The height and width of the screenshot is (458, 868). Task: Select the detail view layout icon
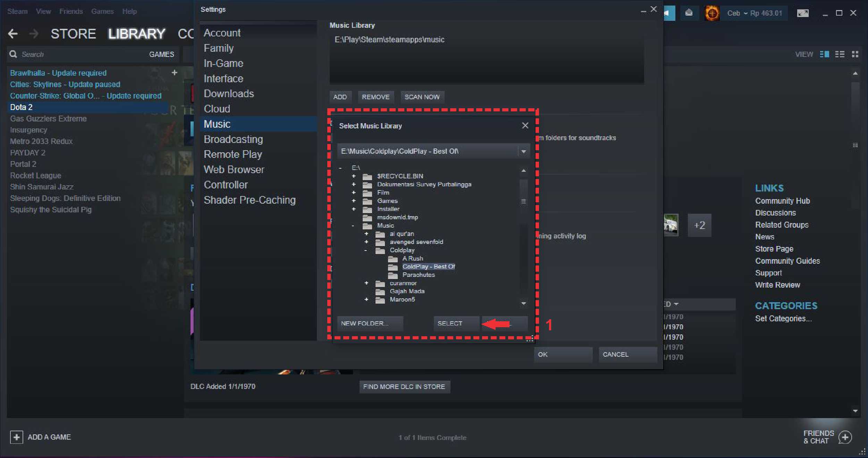[x=824, y=54]
